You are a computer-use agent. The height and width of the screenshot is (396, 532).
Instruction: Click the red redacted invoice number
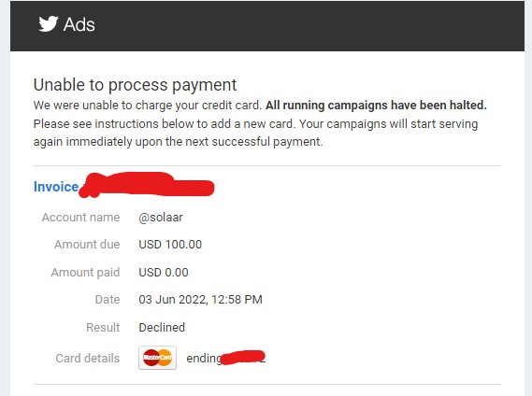click(x=147, y=184)
